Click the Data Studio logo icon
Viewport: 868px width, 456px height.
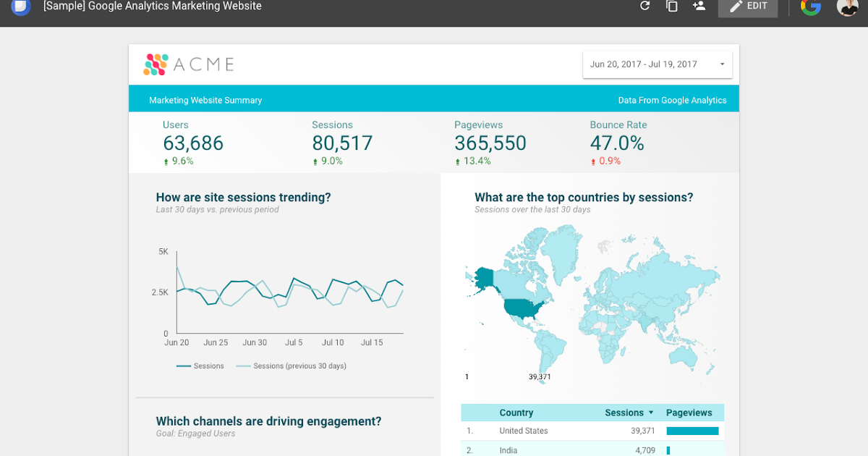coord(20,7)
